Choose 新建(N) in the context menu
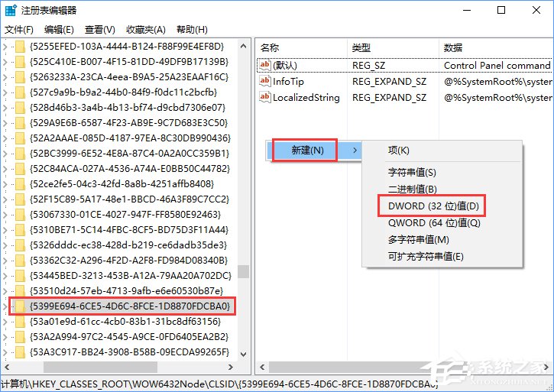The width and height of the screenshot is (554, 392). [x=314, y=151]
